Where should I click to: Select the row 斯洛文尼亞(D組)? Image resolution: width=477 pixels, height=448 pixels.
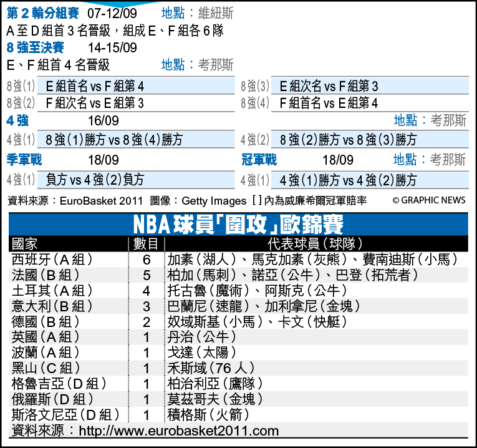point(238,415)
